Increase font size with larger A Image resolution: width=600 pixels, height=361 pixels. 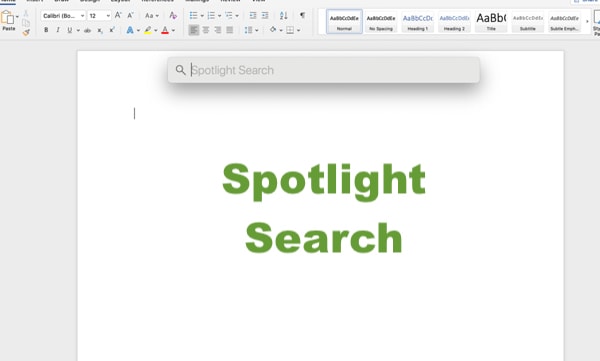coord(118,15)
